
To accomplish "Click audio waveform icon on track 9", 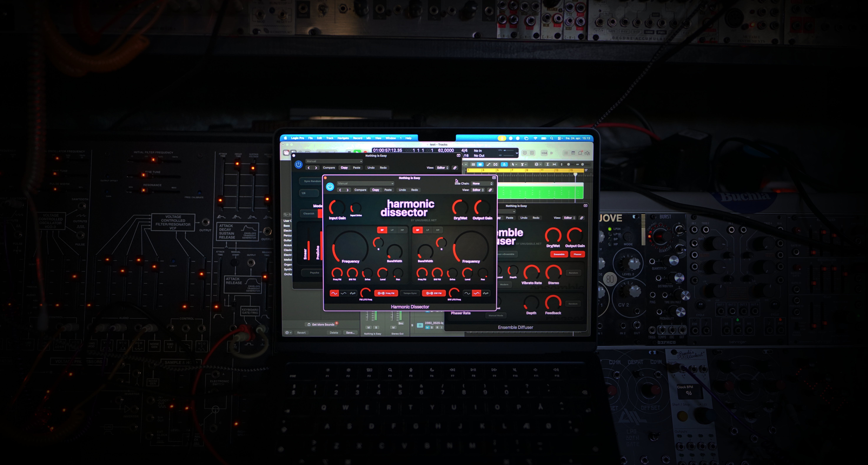I will [x=420, y=325].
